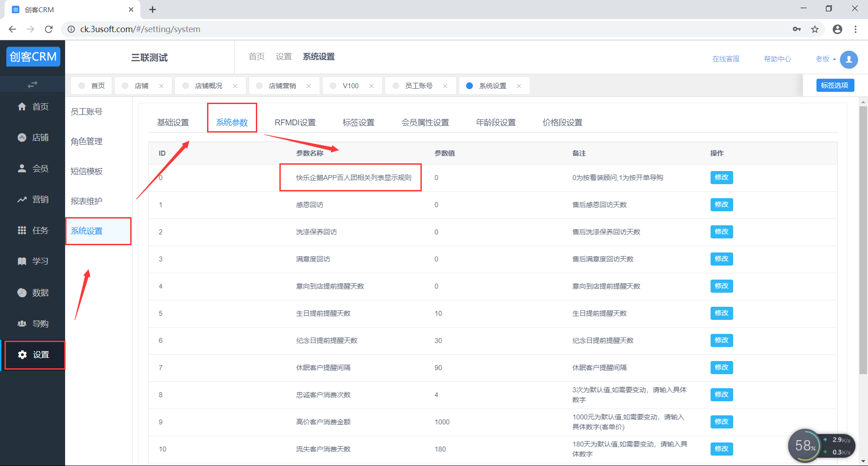Open the 学习 book sidebar icon
This screenshot has height=466, width=868.
click(x=22, y=261)
